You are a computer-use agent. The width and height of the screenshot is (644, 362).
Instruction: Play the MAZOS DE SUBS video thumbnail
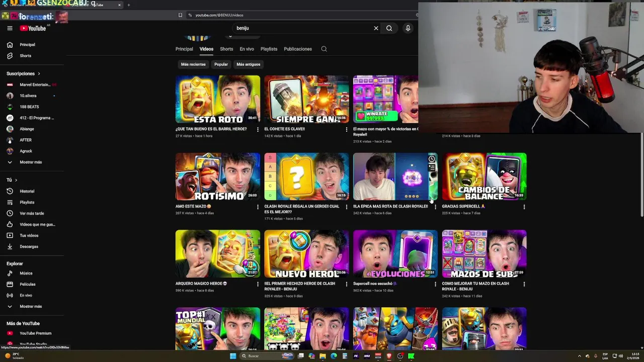click(x=484, y=254)
